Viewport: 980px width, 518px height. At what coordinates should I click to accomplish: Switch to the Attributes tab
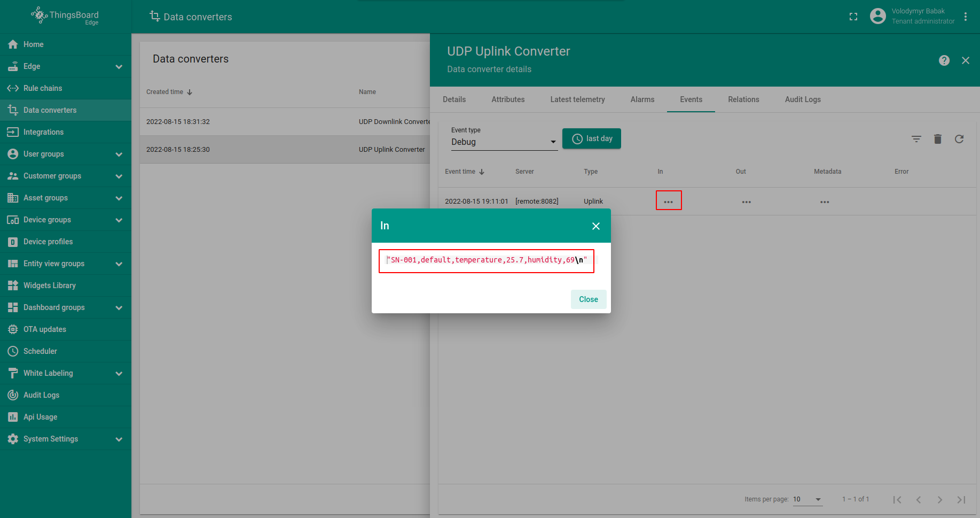tap(508, 99)
